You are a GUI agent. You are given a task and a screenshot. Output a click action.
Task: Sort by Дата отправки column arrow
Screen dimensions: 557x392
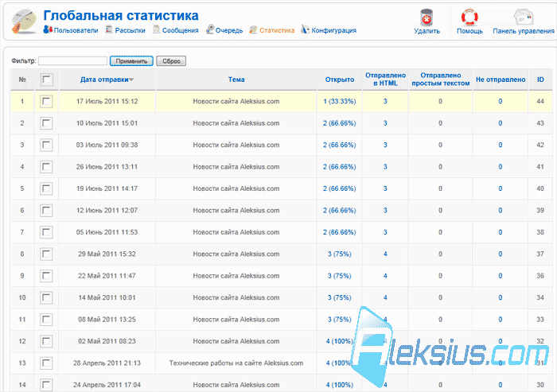(x=131, y=80)
